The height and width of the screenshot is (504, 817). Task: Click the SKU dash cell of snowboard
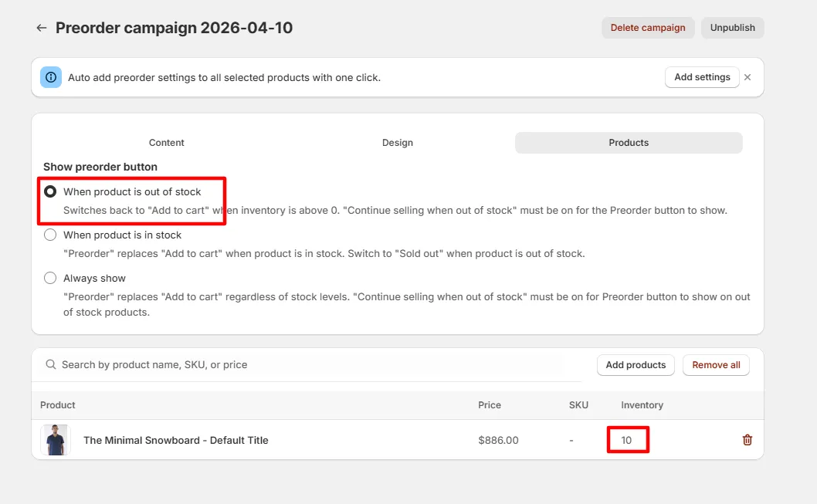click(571, 441)
